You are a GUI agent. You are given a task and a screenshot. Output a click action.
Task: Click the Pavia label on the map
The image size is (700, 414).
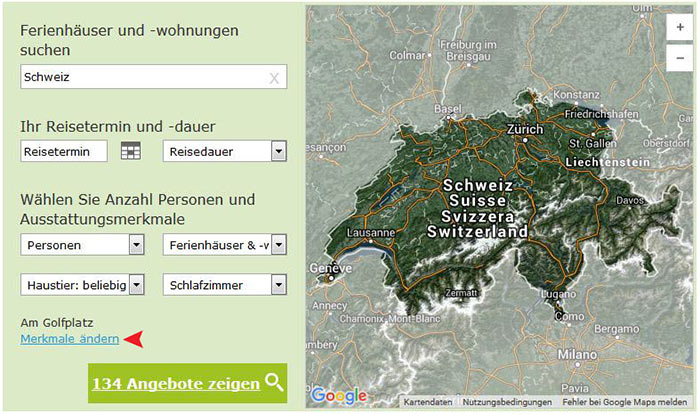(575, 388)
